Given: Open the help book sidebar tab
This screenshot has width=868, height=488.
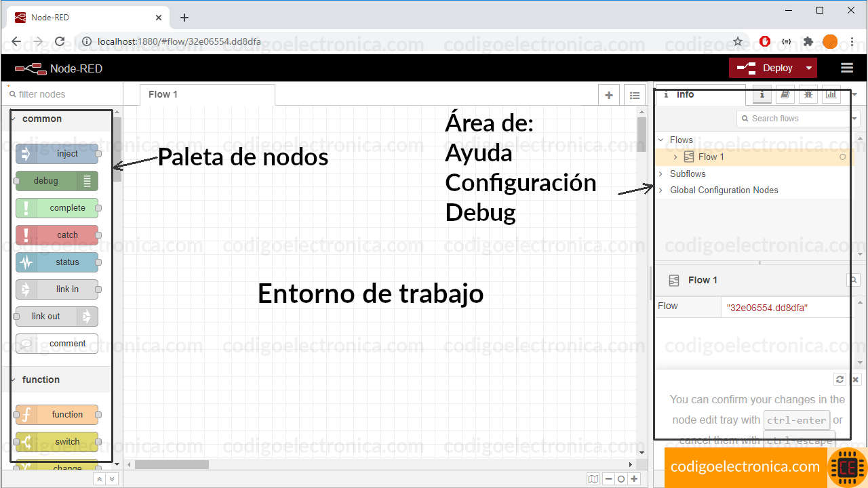Looking at the screenshot, I should click(785, 95).
